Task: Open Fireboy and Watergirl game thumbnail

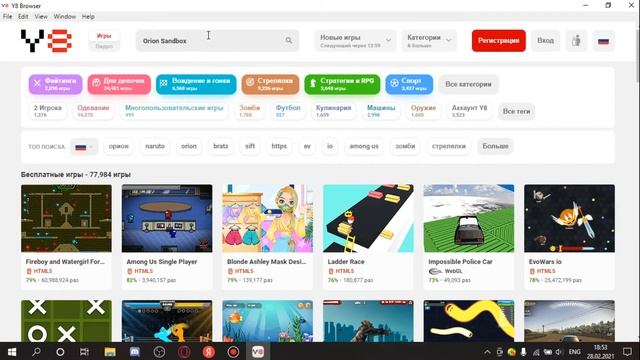Action: click(x=66, y=218)
